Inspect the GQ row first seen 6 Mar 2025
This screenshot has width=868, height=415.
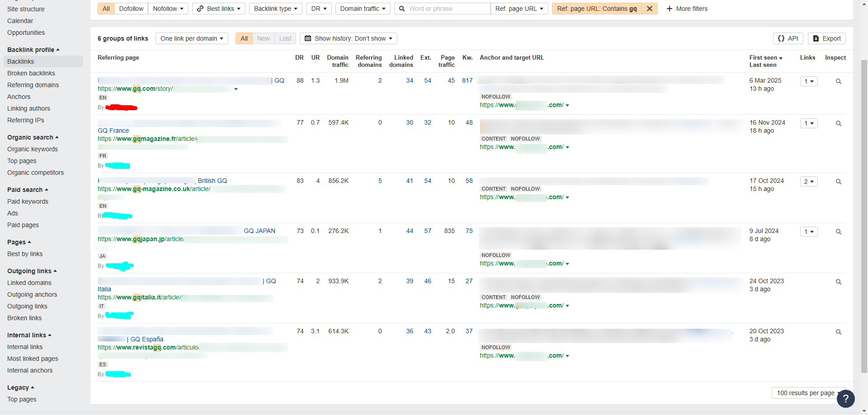click(x=838, y=82)
